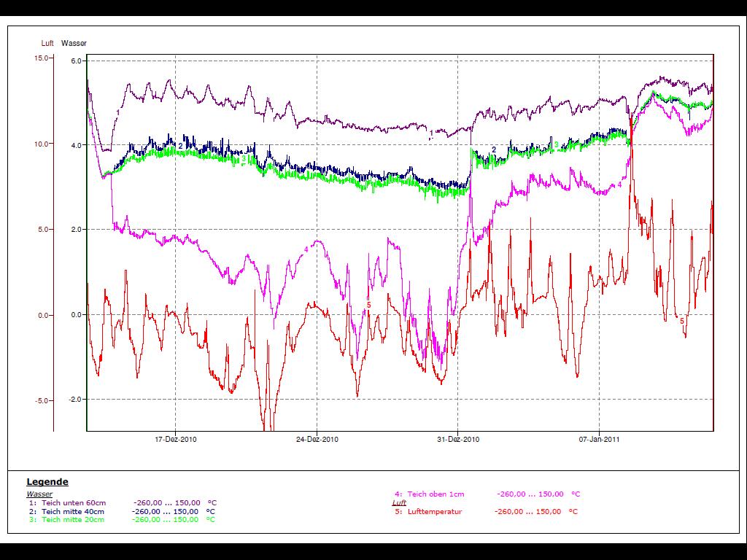This screenshot has height=560, width=747.
Task: Select legend entry 'Lufttemperatur'
Action: coord(435,512)
